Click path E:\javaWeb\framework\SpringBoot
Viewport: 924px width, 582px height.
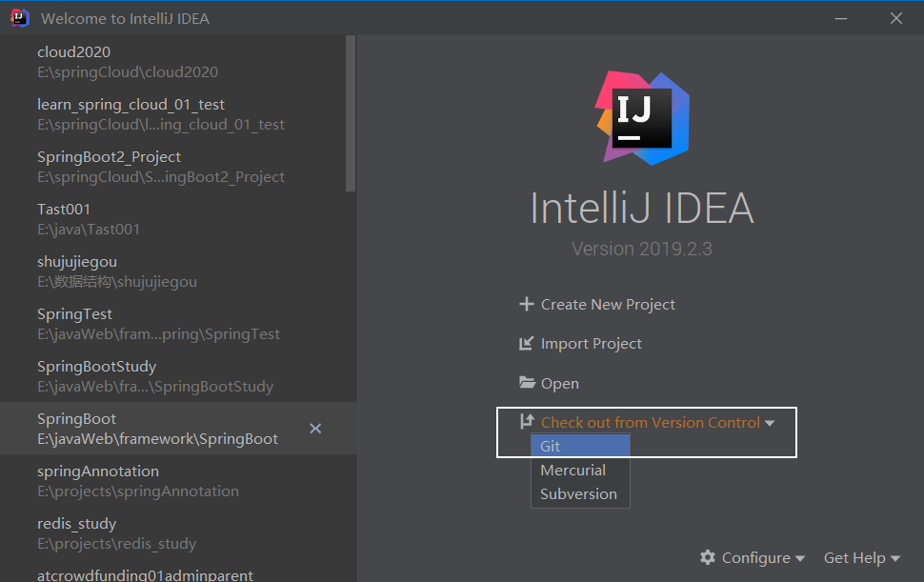(x=157, y=439)
